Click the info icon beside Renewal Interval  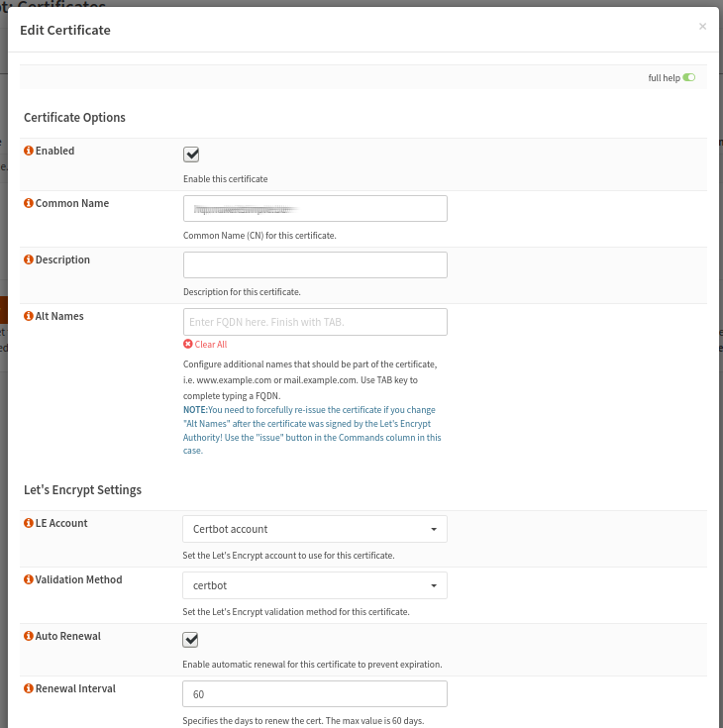coord(29,688)
